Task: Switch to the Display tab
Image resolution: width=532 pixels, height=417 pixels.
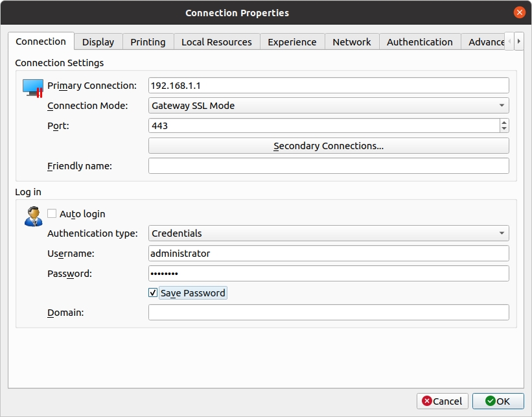Action: point(98,42)
